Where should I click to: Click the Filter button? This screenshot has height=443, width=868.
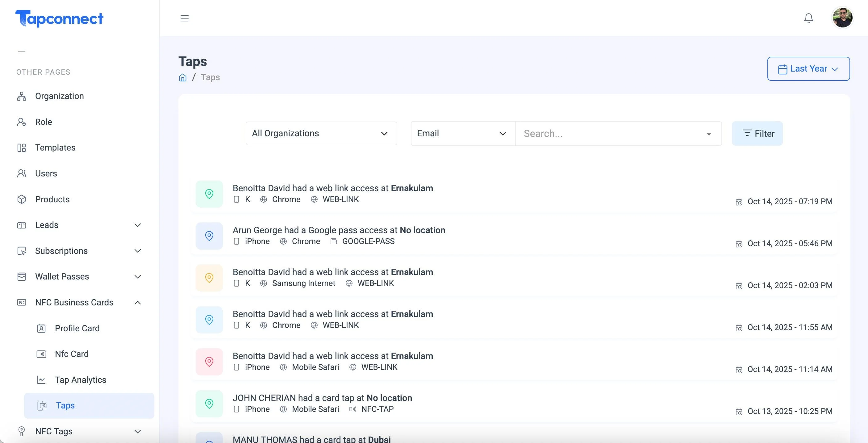coord(757,133)
